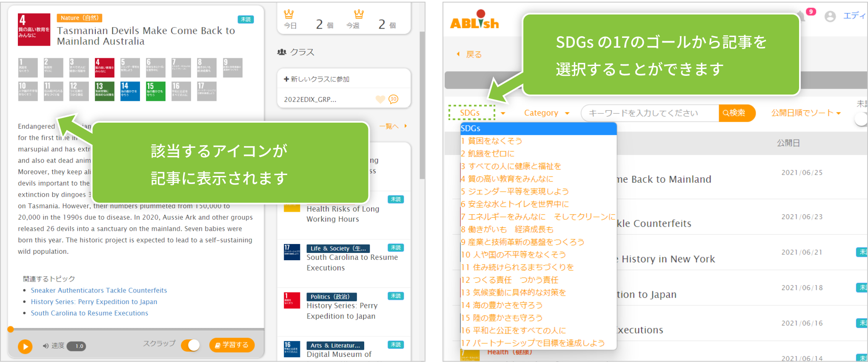Viewport: 868px width, 362px height.
Task: Click the SDG 1 thumbnail by Perry Expedition article
Action: tap(292, 301)
